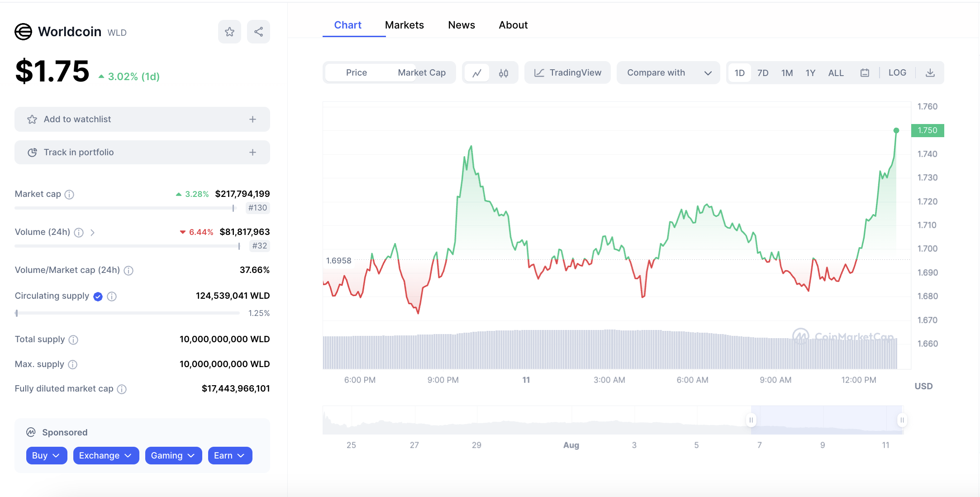This screenshot has width=980, height=497.
Task: Switch to candlestick chart icon
Action: 504,73
